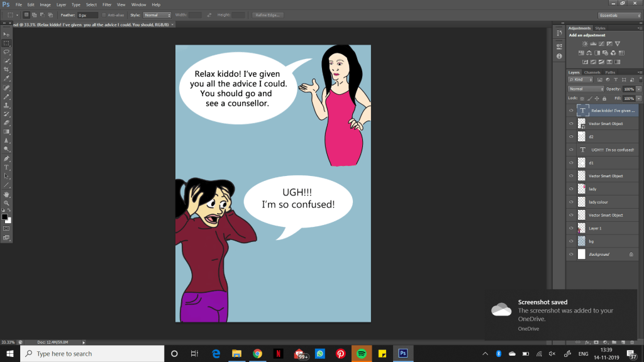The image size is (644, 362).
Task: Toggle visibility of the 'lady colour' layer
Action: coord(572,202)
